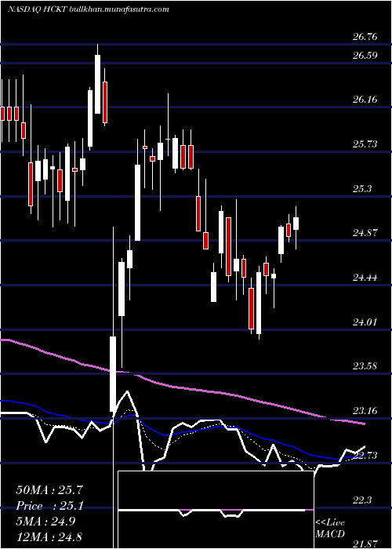This screenshot has height=549, width=392.
Task: Click the 26.76 price axis label
Action: tap(365, 37)
